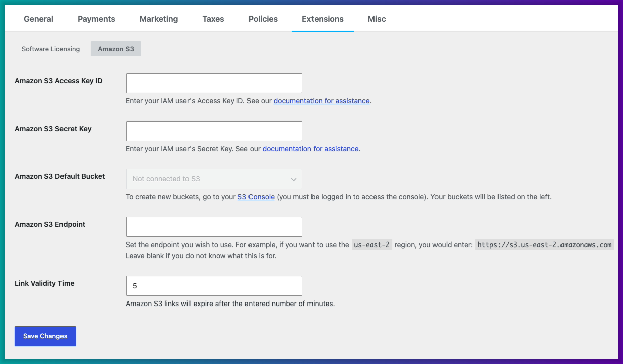The image size is (623, 364).
Task: Click the Amazon S3 Endpoint label
Action: (50, 224)
